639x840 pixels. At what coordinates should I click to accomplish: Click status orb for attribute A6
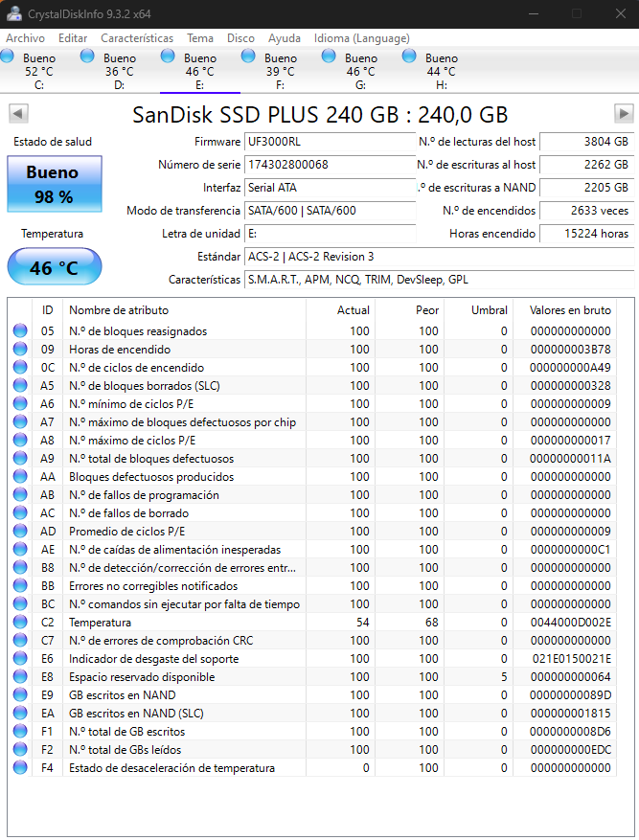point(20,403)
